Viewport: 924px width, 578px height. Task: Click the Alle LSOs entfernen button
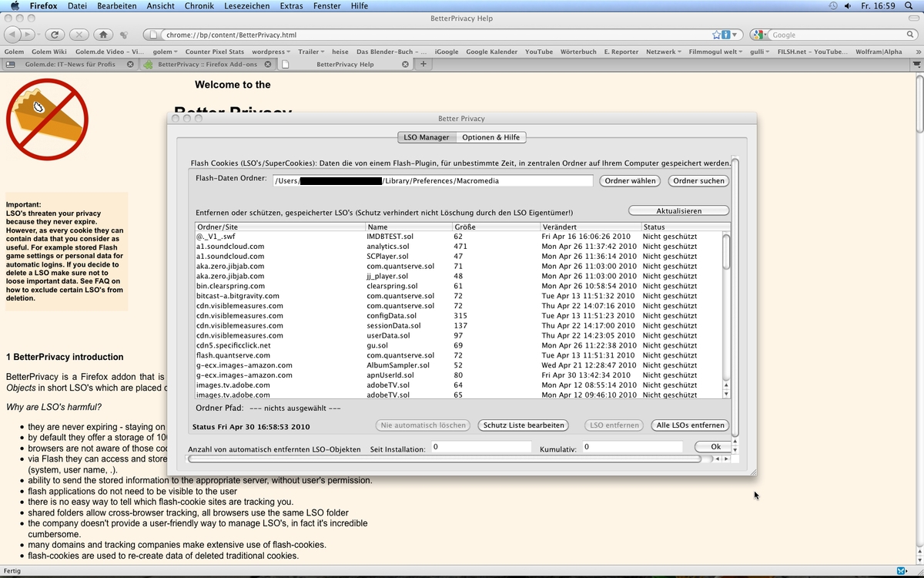coord(690,425)
